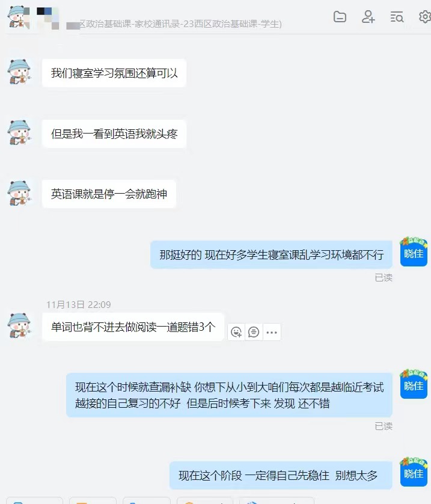The image size is (431, 504).
Task: Add emoji reaction to the 单词 message
Action: [236, 332]
